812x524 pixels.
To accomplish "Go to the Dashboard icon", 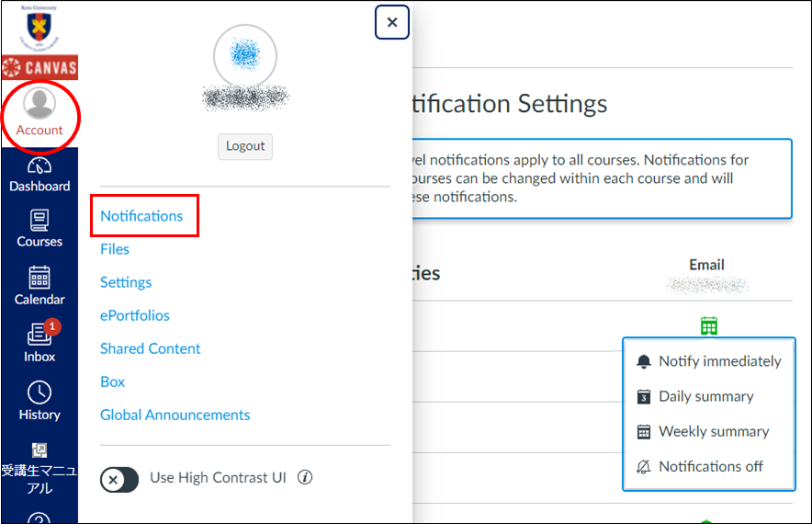I will coord(39,174).
